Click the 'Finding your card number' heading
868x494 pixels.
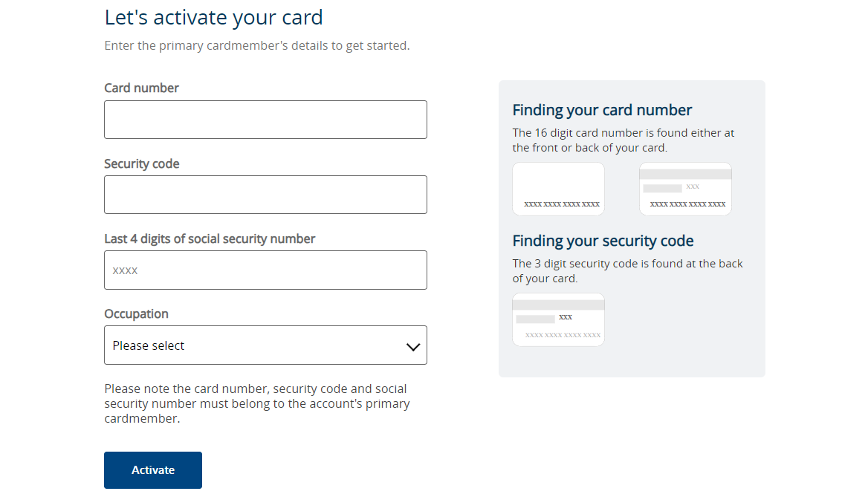(602, 109)
